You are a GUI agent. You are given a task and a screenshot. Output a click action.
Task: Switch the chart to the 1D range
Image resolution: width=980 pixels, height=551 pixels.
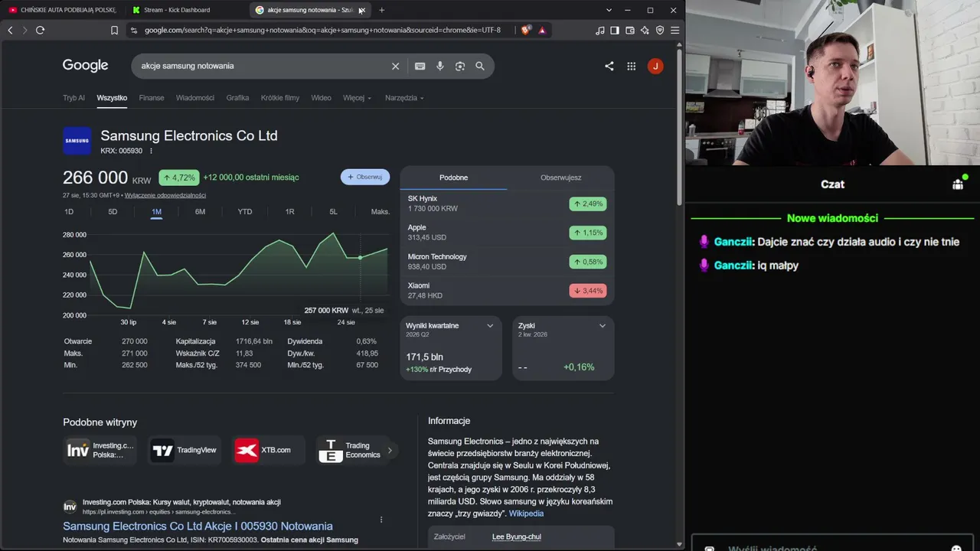tap(69, 212)
